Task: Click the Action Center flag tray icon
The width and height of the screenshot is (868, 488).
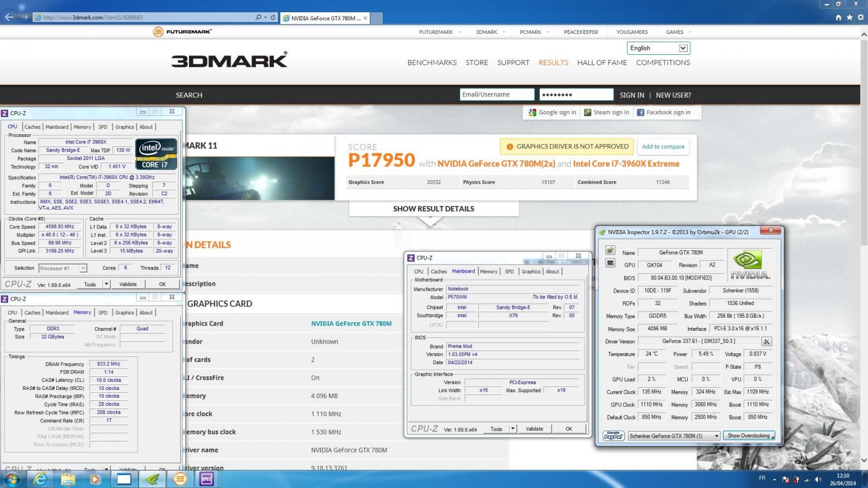Action: tap(786, 479)
